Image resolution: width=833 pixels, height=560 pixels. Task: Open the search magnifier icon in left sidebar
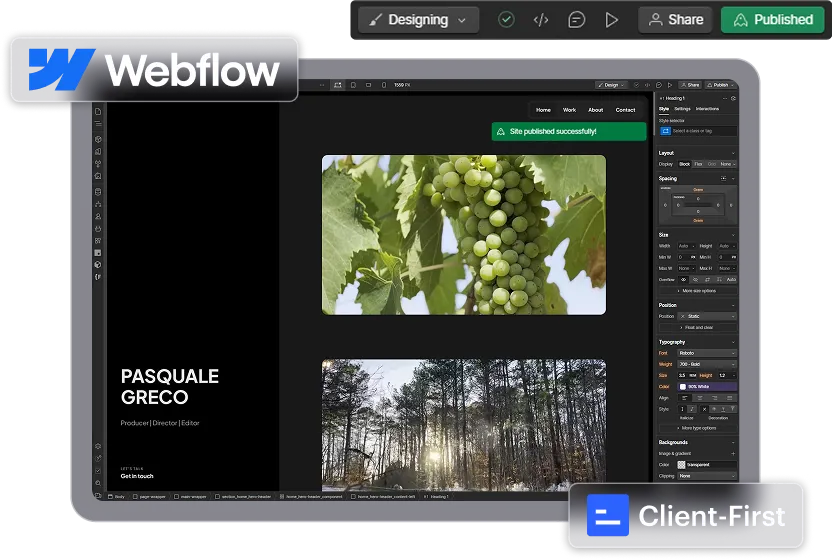coord(98,483)
